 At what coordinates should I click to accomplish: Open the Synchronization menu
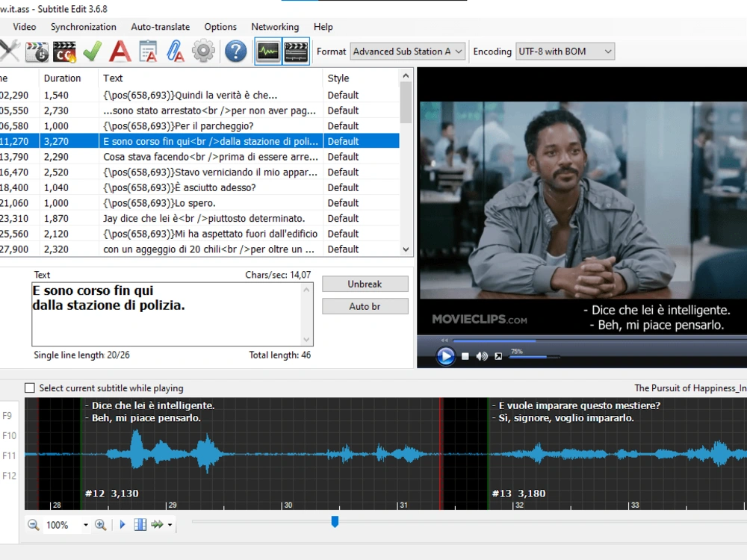click(84, 27)
